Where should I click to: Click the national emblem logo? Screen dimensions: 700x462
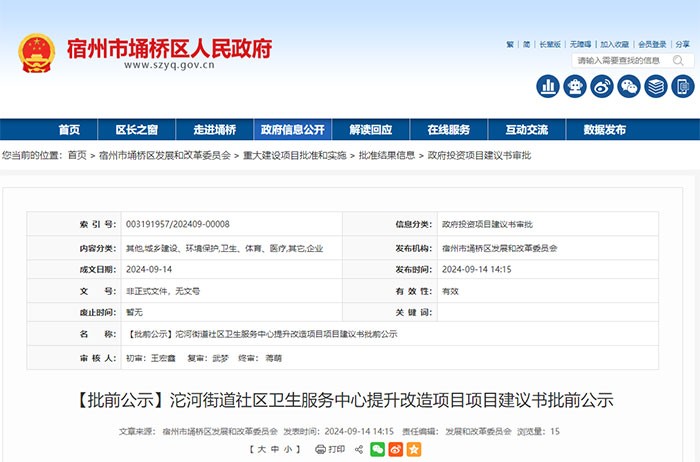tap(37, 53)
